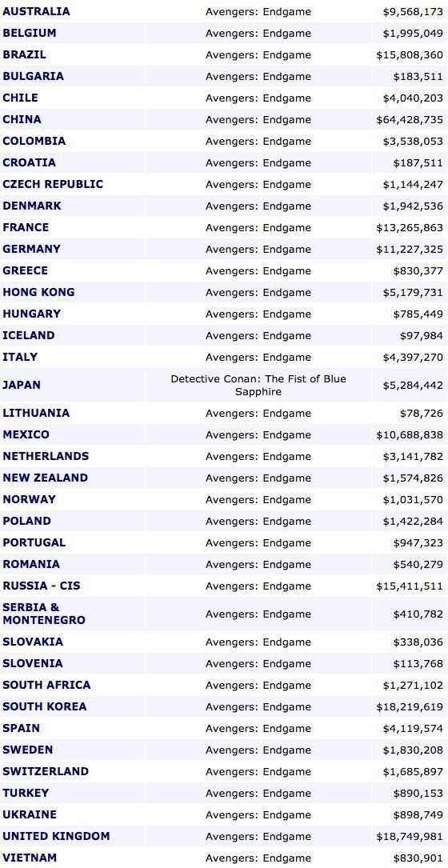
Task: Open the HONG KONG link
Action: (x=38, y=292)
